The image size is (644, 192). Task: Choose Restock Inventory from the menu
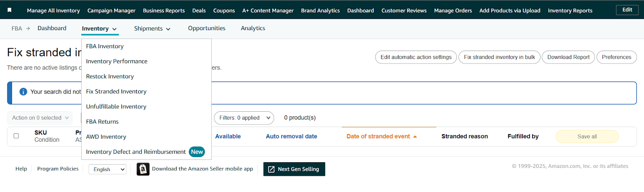(x=110, y=76)
